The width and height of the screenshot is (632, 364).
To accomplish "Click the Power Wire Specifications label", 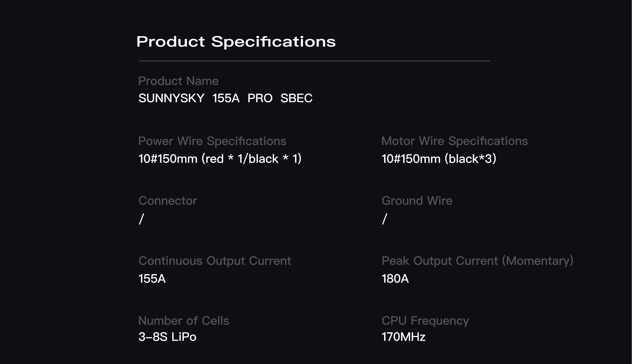I will tap(212, 141).
